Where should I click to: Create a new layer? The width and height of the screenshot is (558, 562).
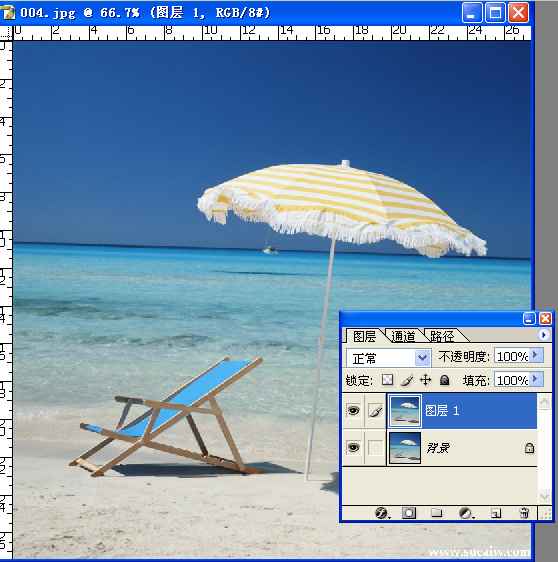click(x=496, y=514)
